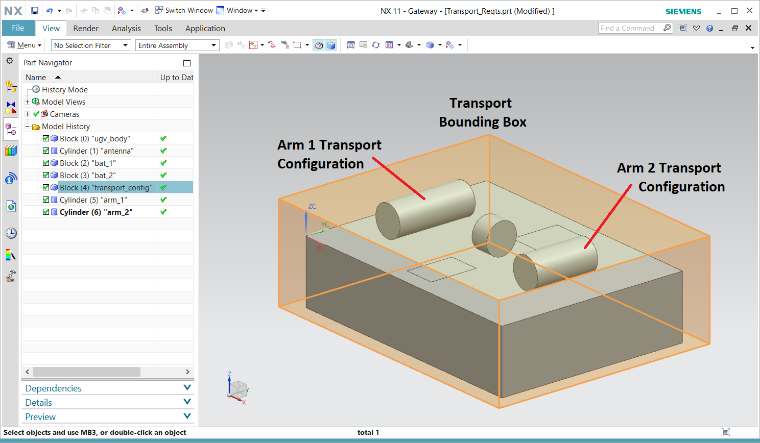Click the favorites heart icon near search
Image resolution: width=760 pixels, height=443 pixels.
(x=697, y=28)
